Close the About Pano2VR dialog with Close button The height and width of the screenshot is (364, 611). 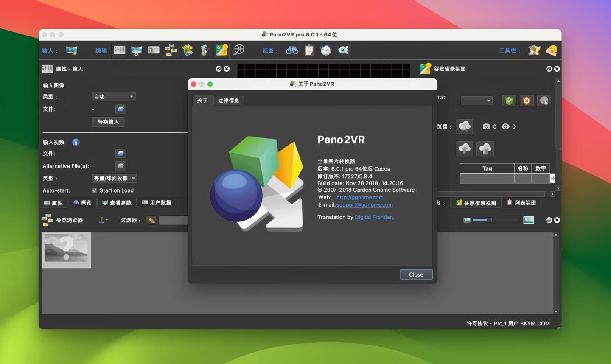(416, 274)
